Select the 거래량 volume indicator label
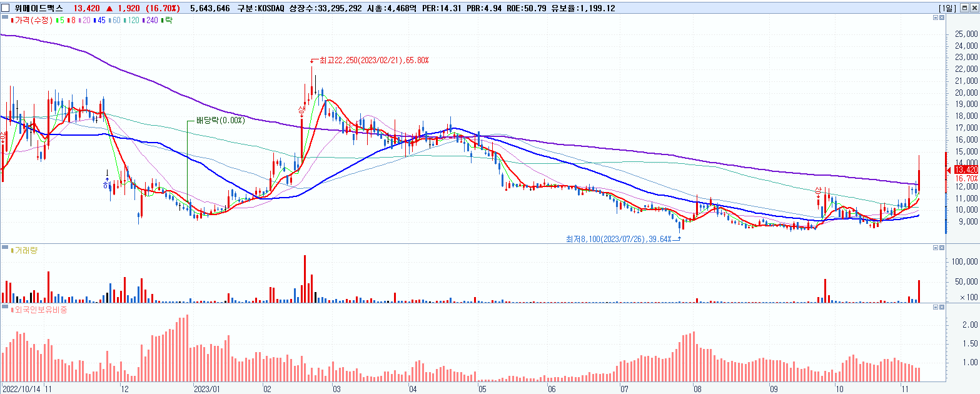Viewport: 980px width, 394px height. pyautogui.click(x=26, y=250)
